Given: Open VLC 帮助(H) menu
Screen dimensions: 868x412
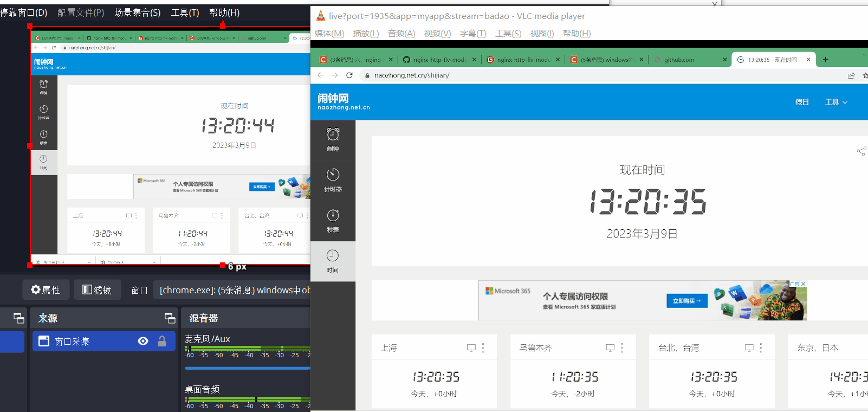Looking at the screenshot, I should 576,33.
